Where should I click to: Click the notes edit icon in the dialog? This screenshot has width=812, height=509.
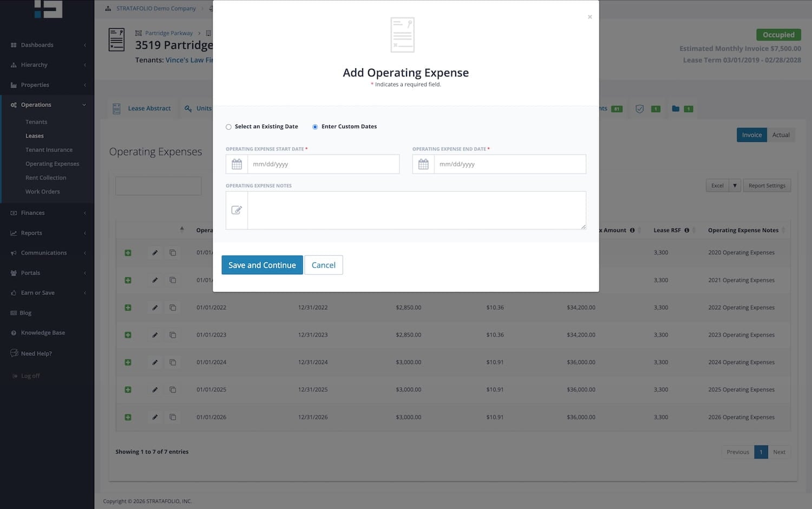[237, 210]
